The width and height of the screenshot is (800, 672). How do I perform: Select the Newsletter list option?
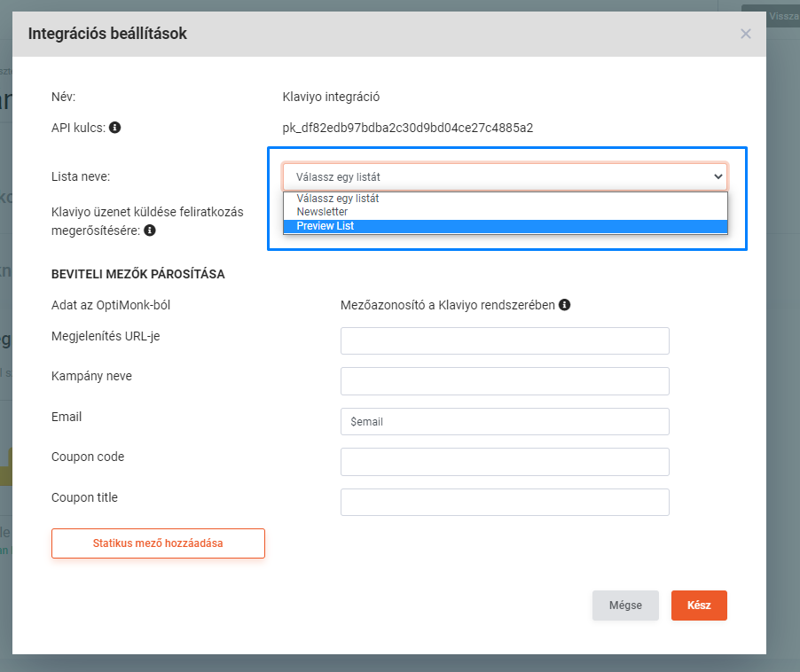[506, 212]
